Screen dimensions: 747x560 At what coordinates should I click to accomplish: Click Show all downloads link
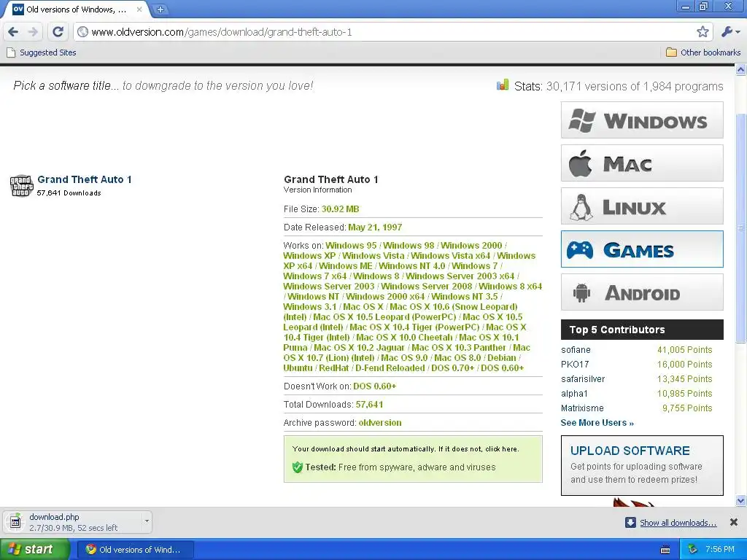pyautogui.click(x=678, y=523)
